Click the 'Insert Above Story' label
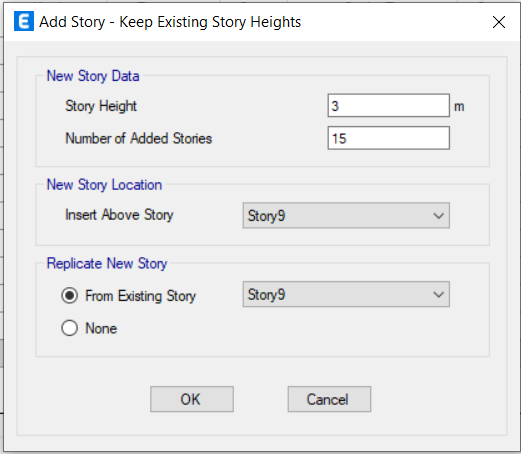Image resolution: width=521 pixels, height=454 pixels. (119, 215)
